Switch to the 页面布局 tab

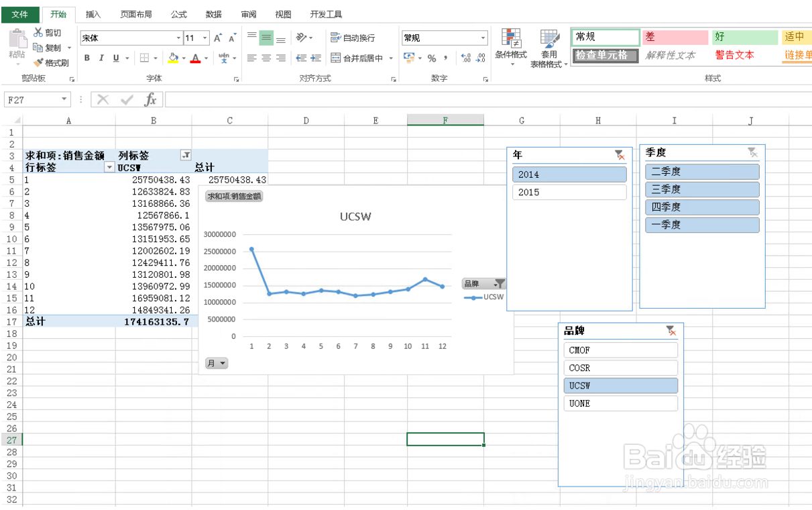tap(135, 14)
